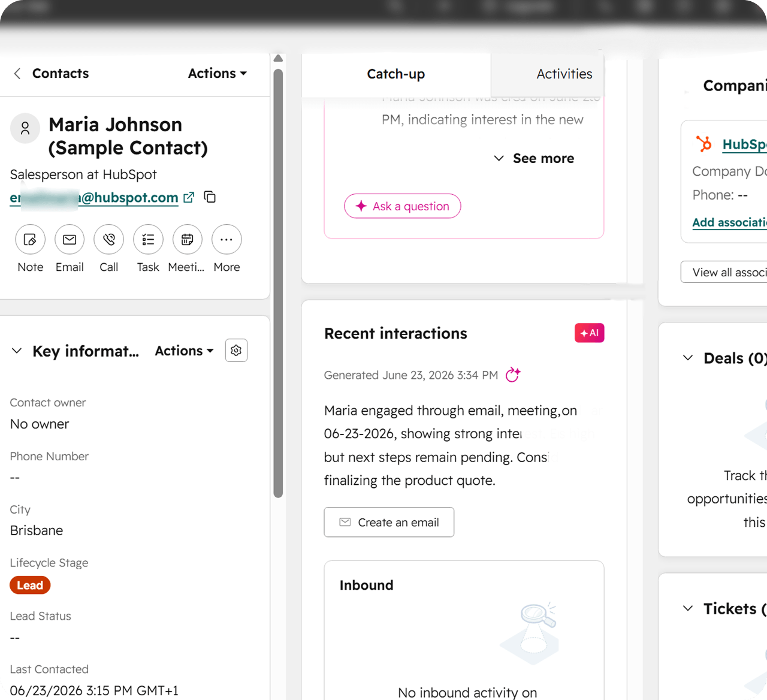
Task: Click the Meeting calendar icon button
Action: (x=188, y=240)
